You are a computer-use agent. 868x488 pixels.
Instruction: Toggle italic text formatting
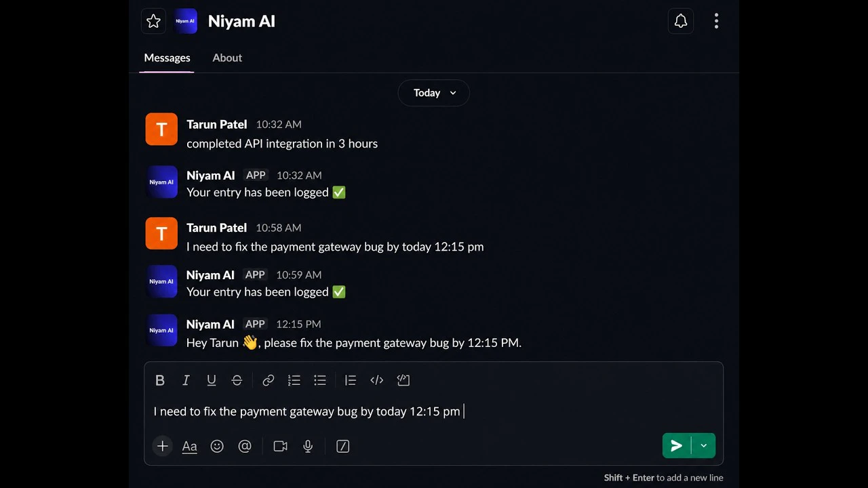(186, 380)
